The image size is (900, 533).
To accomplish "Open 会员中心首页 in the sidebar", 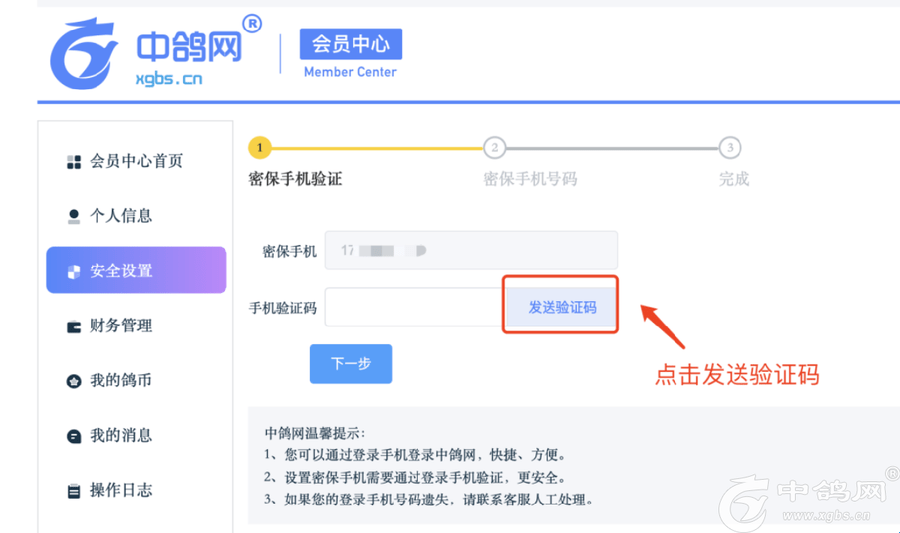I will pos(136,161).
